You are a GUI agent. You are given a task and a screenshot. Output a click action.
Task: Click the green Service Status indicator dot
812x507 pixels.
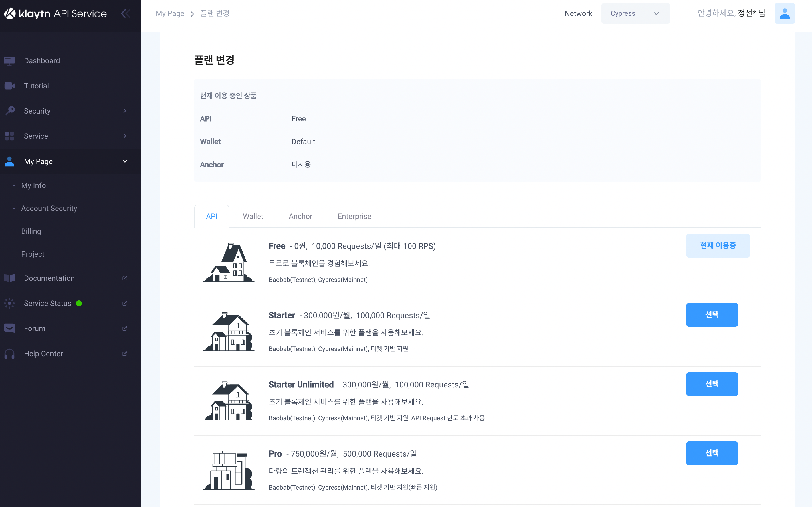pos(79,303)
